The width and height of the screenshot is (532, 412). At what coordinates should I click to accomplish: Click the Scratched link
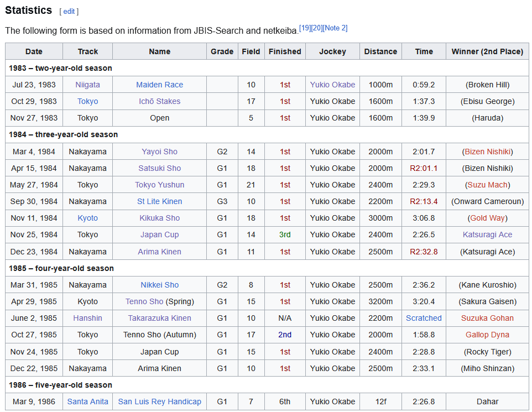pyautogui.click(x=424, y=319)
